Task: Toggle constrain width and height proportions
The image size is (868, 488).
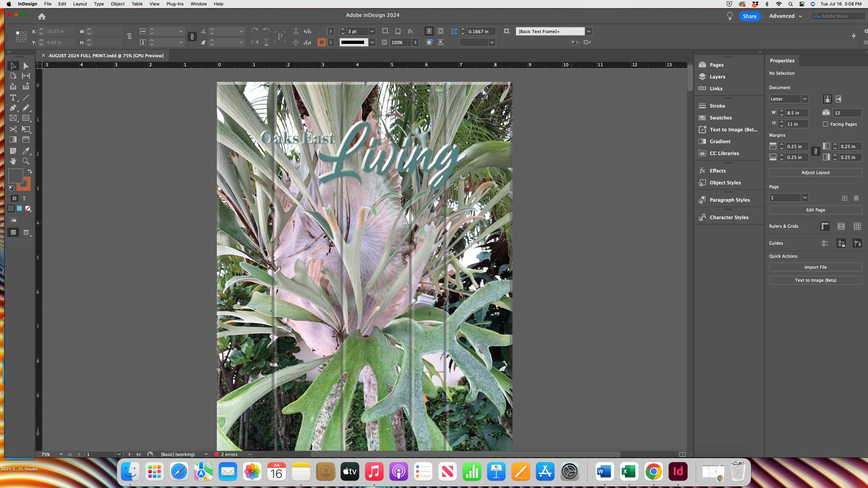Action: (129, 36)
